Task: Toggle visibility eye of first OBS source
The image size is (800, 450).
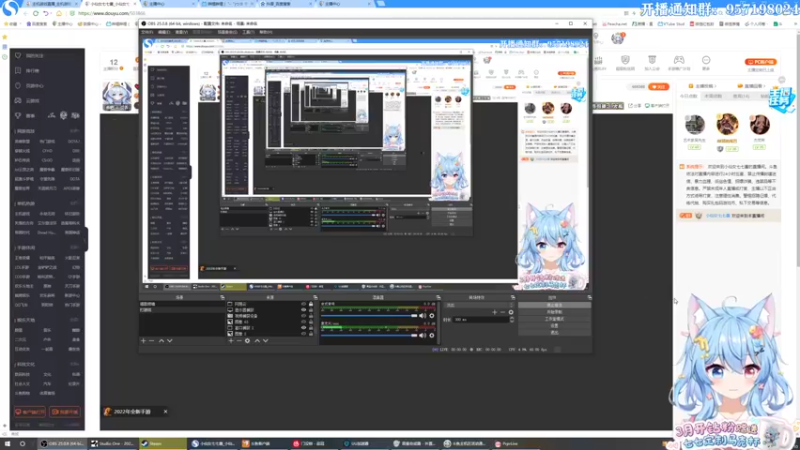Action: [304, 304]
